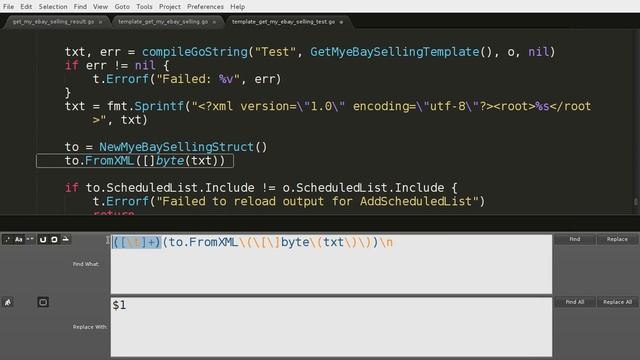This screenshot has width=640, height=360.
Task: Place cursor on compileGoString call
Action: click(x=195, y=52)
